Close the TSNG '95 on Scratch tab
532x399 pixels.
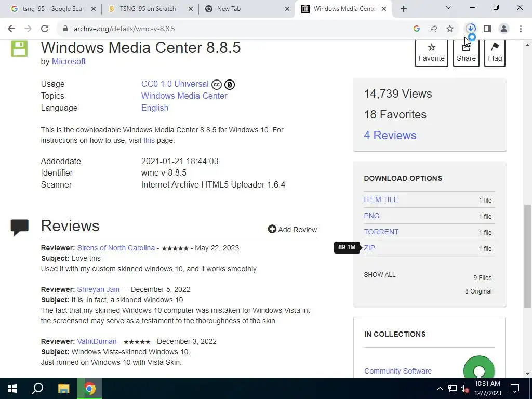(x=191, y=9)
